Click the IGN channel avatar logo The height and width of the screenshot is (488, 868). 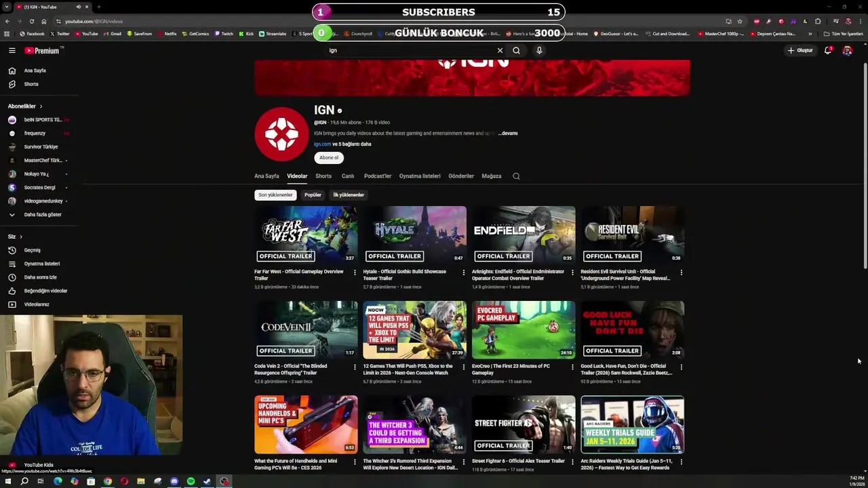(281, 134)
